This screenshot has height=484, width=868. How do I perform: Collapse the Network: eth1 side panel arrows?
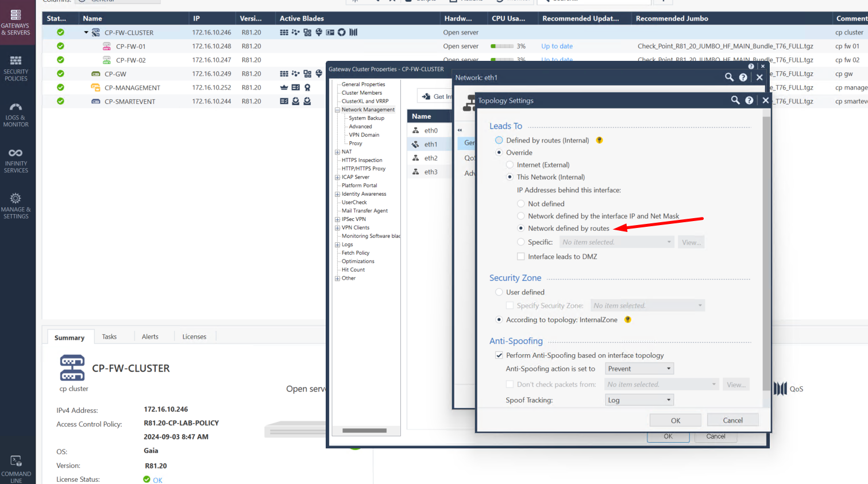(x=460, y=130)
